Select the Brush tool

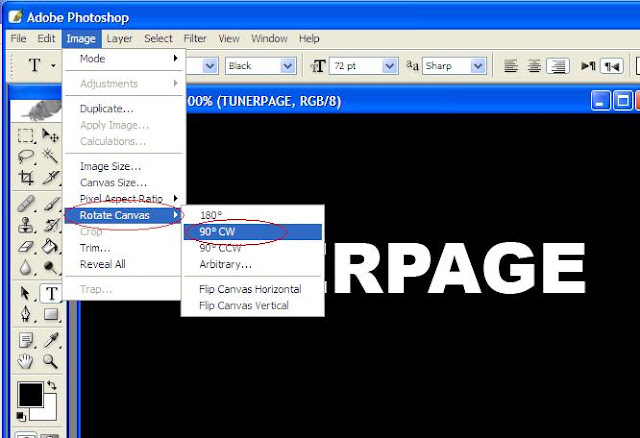pyautogui.click(x=51, y=204)
